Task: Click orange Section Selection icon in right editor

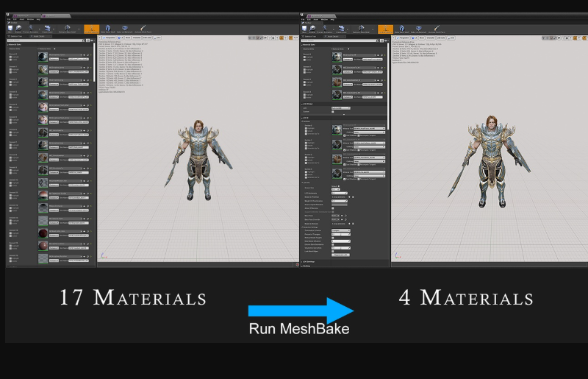Action: click(385, 29)
